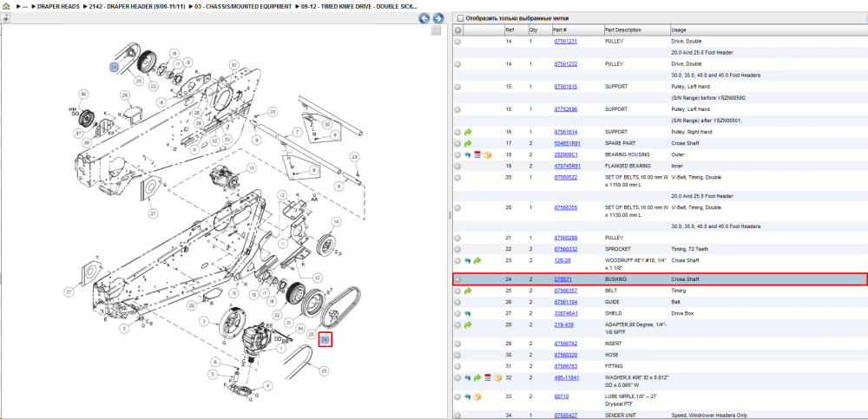
Task: Open part number link 87560522
Action: 565,178
